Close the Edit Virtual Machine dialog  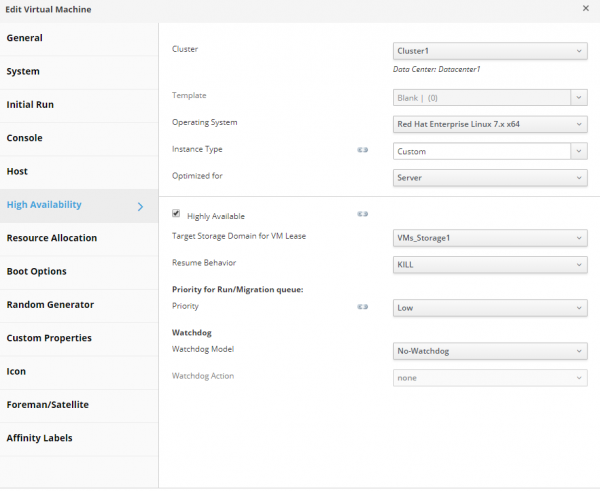[x=586, y=8]
